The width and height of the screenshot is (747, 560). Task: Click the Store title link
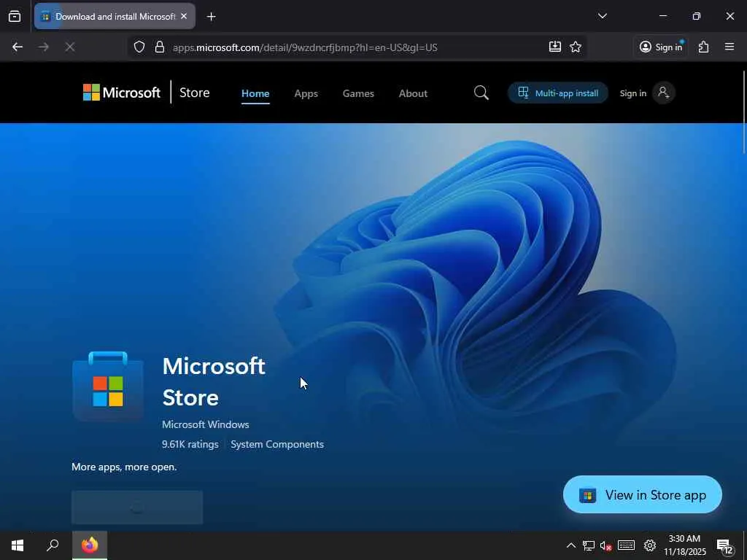[x=194, y=93]
